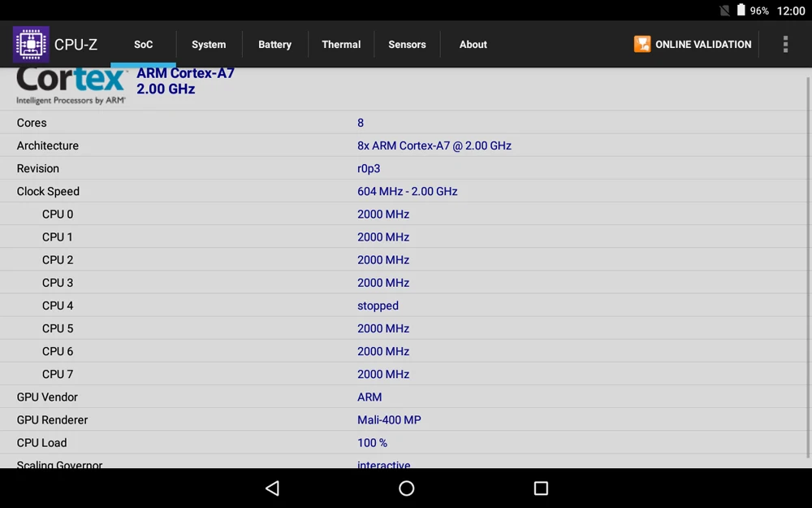Switch to the SoC tab
Screen dimensions: 812x508
144,45
